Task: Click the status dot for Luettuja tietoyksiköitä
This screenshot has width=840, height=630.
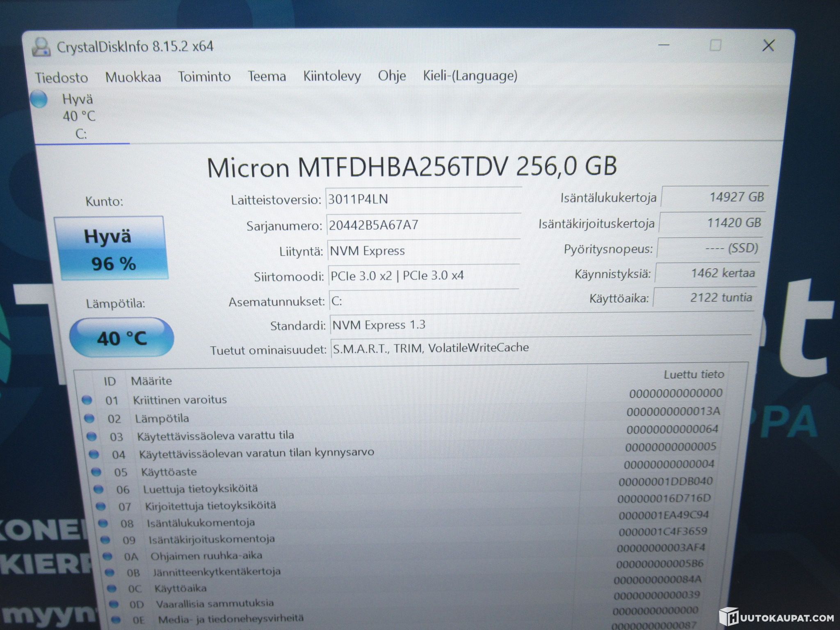Action: (98, 489)
